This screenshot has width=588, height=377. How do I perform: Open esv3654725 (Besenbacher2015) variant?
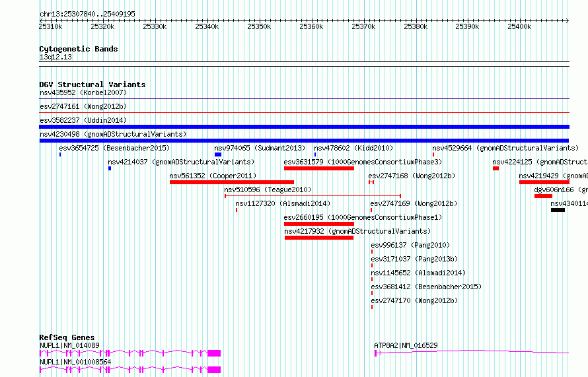click(x=114, y=148)
